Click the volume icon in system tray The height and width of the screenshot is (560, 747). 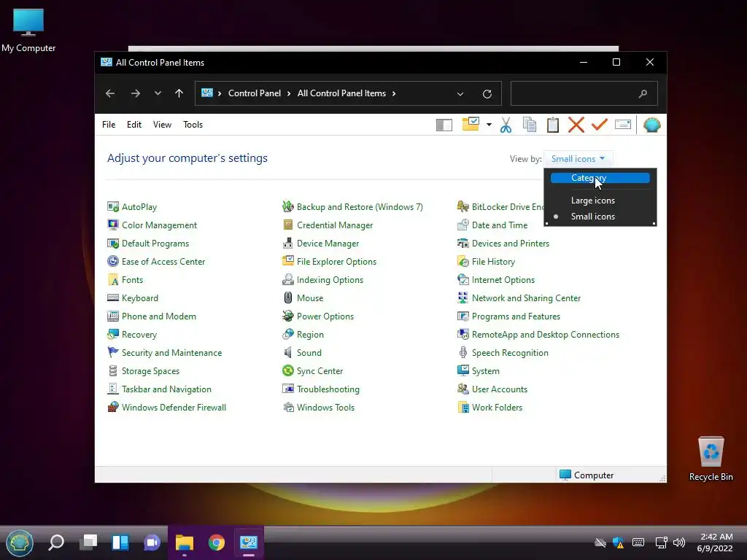pos(679,542)
